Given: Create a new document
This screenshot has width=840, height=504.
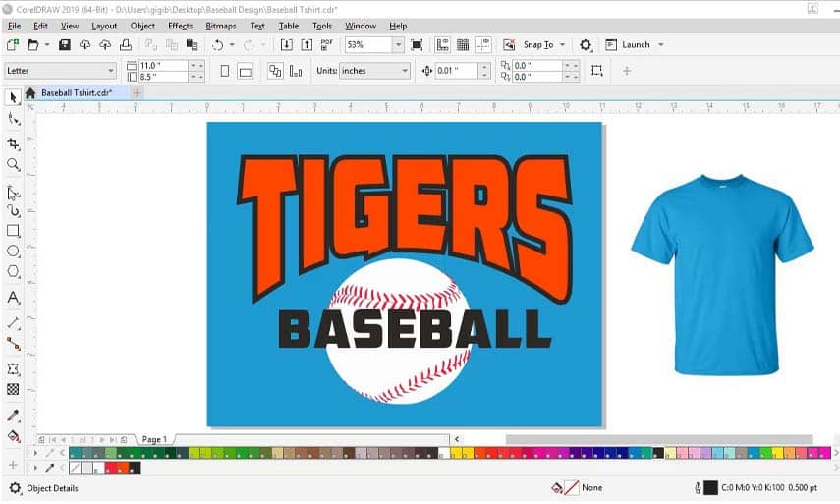Looking at the screenshot, I should (x=13, y=45).
